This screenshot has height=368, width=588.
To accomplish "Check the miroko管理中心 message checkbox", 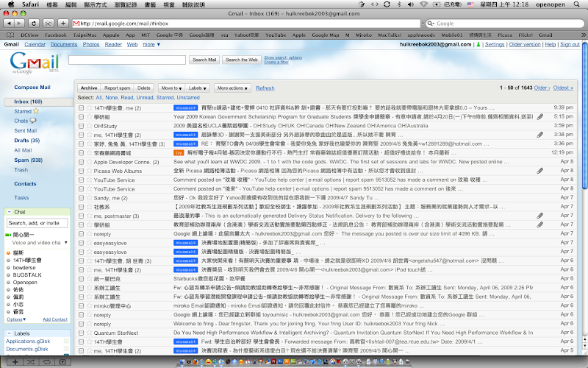I will [81, 305].
